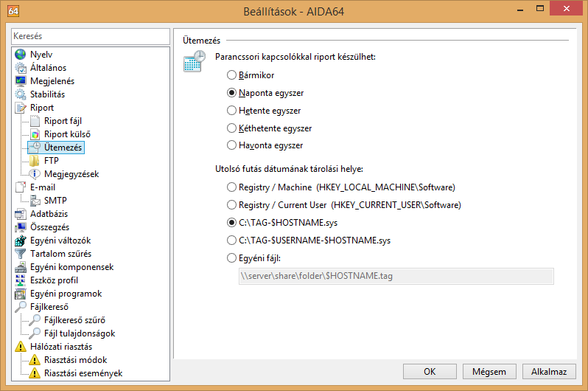Click the custom file path field
The width and height of the screenshot is (588, 391).
(x=396, y=276)
